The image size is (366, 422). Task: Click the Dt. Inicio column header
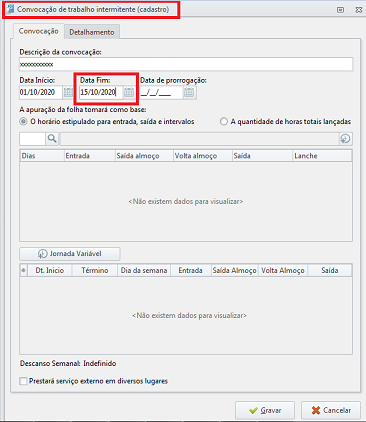pos(50,270)
